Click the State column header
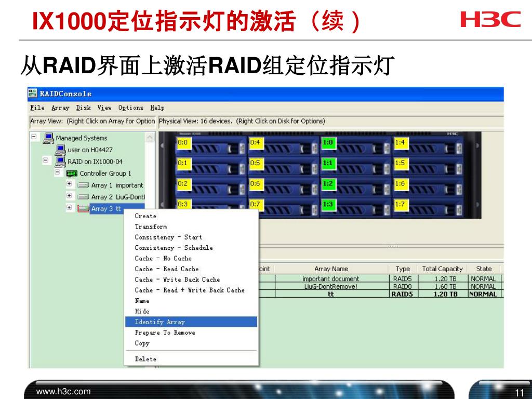The height and width of the screenshot is (399, 532). click(x=484, y=269)
